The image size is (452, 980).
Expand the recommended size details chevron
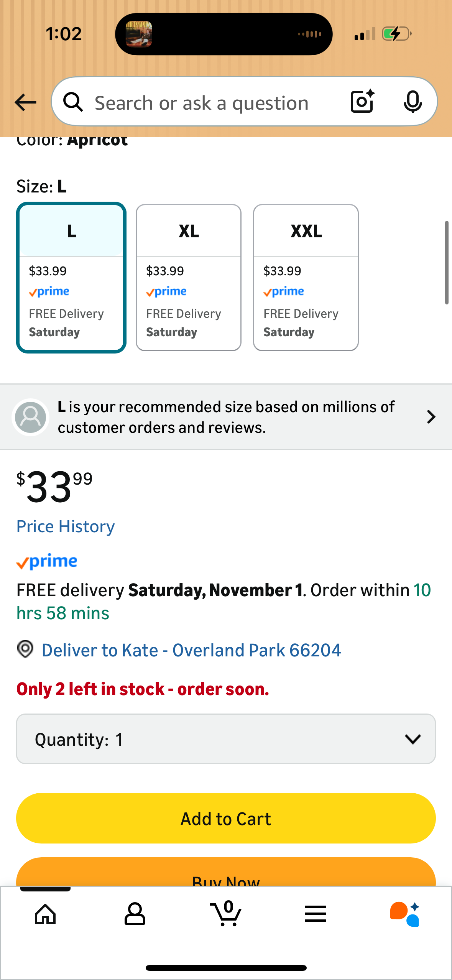[431, 417]
